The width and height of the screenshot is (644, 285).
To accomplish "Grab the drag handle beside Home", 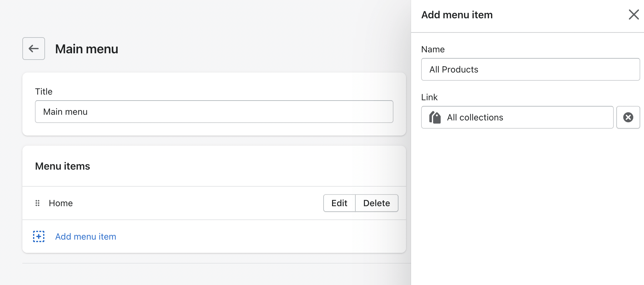I will coord(37,203).
